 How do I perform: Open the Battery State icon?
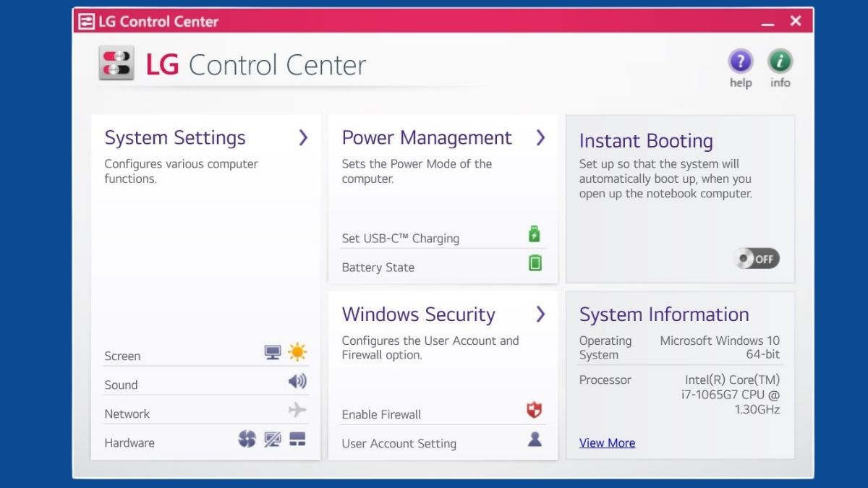(x=535, y=262)
